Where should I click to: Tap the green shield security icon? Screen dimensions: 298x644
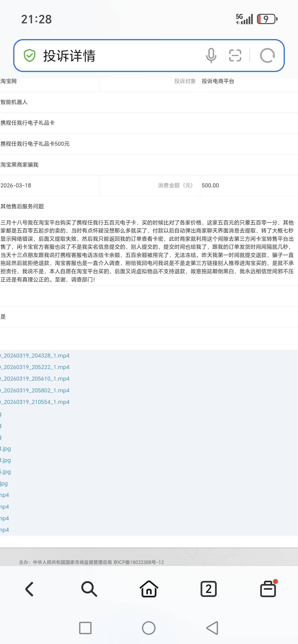[29, 56]
